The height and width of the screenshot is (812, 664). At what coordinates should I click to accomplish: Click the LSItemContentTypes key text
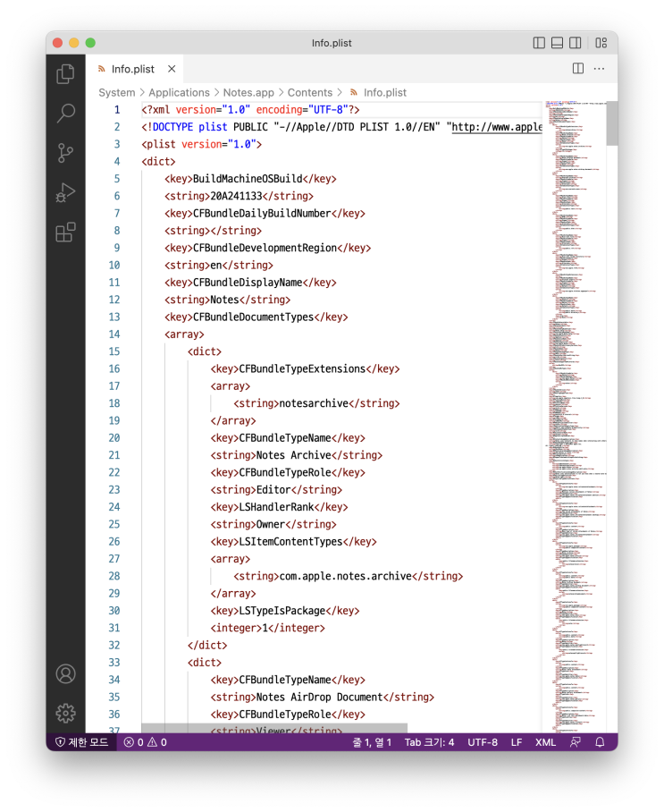click(290, 541)
